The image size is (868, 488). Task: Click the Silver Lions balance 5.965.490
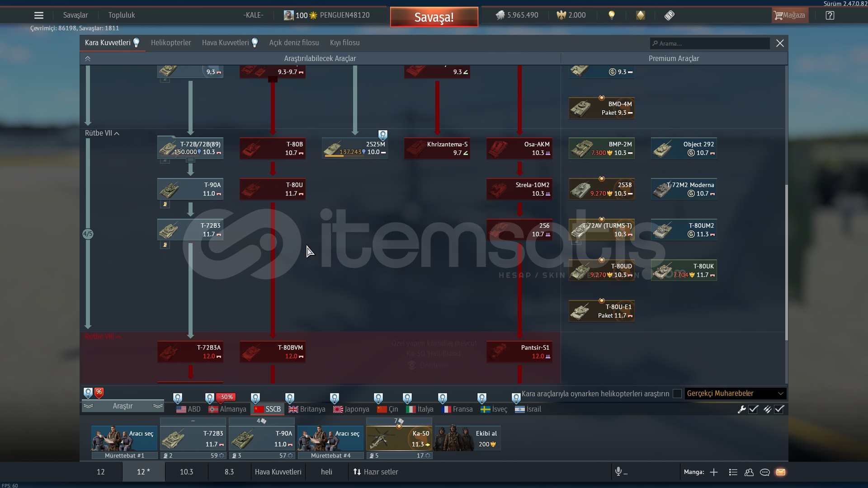tap(517, 15)
